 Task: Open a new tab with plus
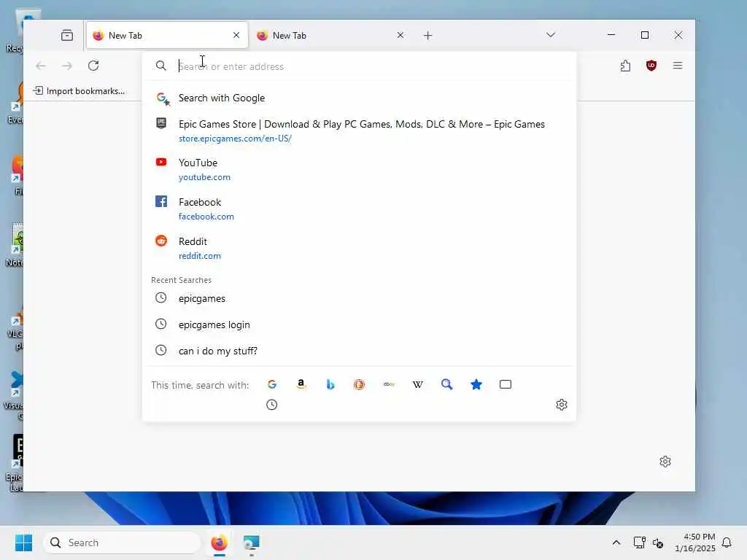click(427, 35)
